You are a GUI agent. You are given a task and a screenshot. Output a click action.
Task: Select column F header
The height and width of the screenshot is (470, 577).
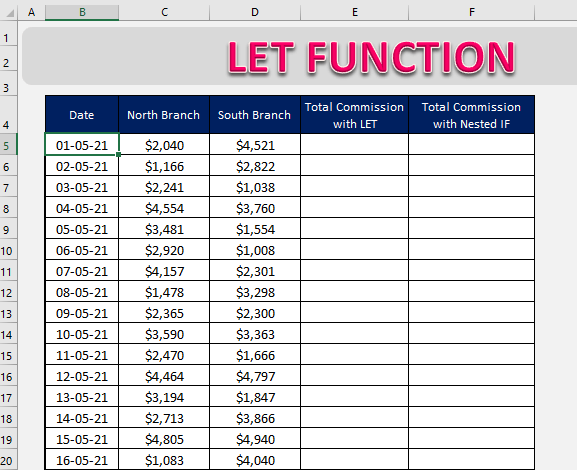(x=471, y=12)
